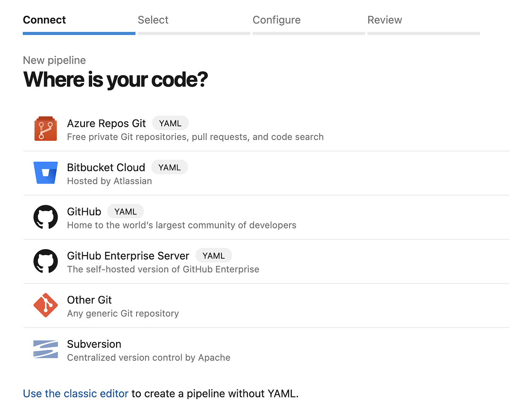The height and width of the screenshot is (420, 512).
Task: Pick Other Git for a generic repository
Action: 89,300
